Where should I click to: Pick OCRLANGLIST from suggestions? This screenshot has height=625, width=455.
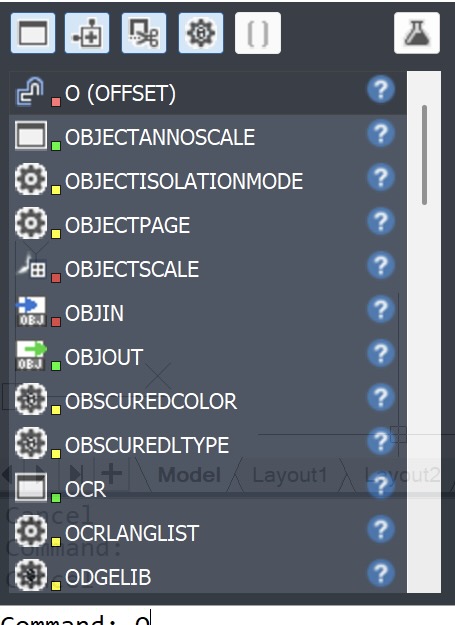[208, 533]
